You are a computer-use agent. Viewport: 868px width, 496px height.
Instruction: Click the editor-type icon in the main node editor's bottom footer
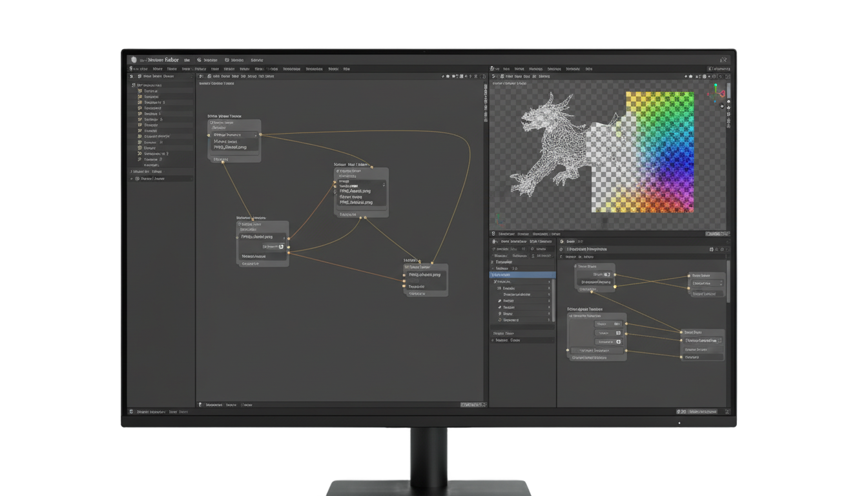tap(201, 405)
